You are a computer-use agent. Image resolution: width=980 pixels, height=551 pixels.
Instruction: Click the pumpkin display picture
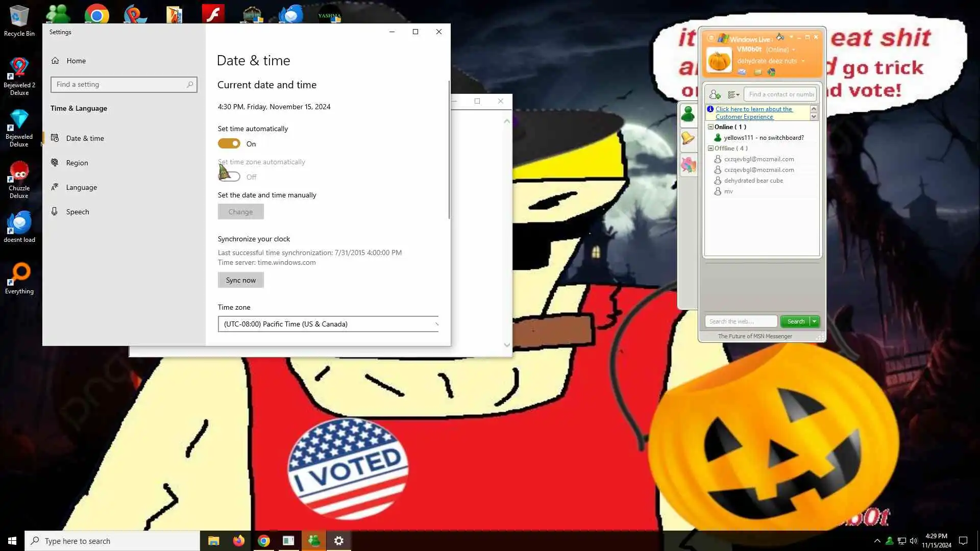tap(719, 60)
